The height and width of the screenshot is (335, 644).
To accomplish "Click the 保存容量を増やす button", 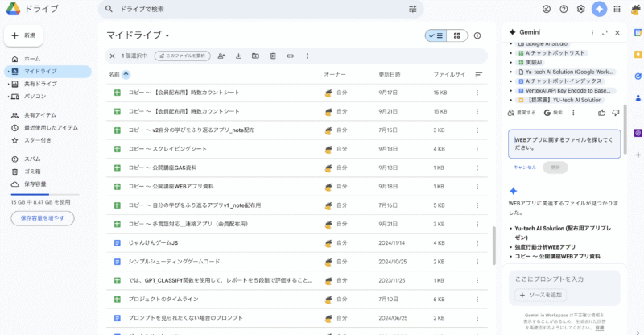I will click(x=42, y=218).
